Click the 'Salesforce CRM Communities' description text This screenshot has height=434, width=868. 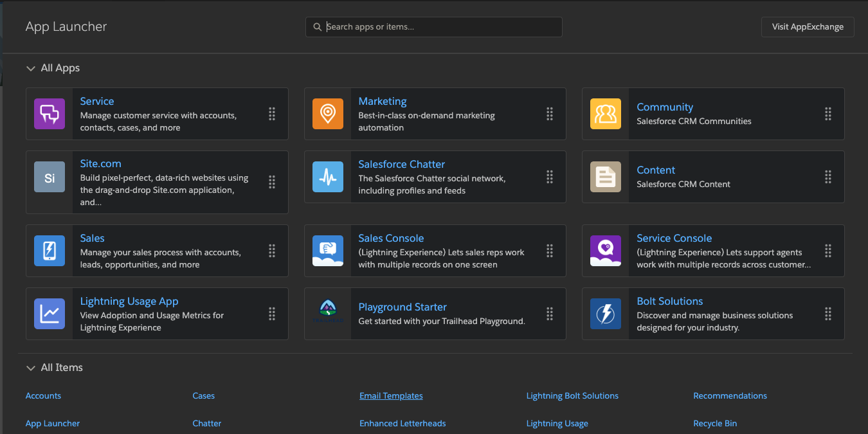pyautogui.click(x=694, y=121)
